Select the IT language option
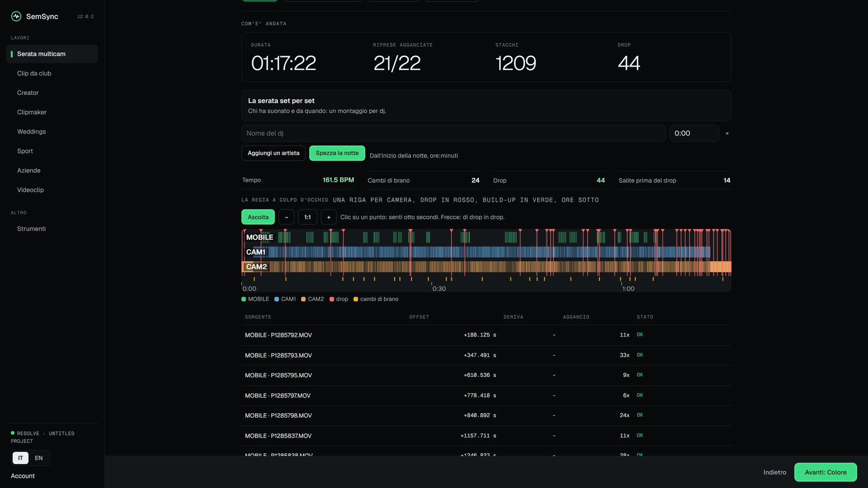The height and width of the screenshot is (488, 868). pyautogui.click(x=21, y=458)
